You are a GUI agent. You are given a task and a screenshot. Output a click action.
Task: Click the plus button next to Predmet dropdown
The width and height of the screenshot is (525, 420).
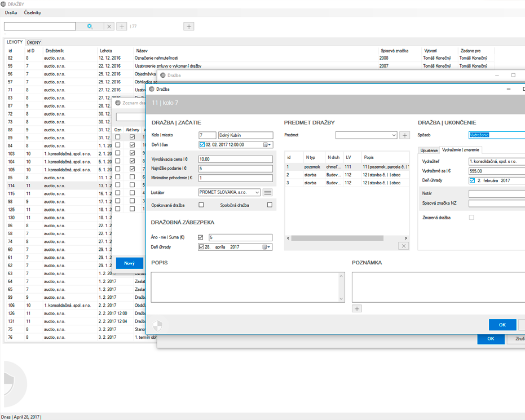click(404, 135)
